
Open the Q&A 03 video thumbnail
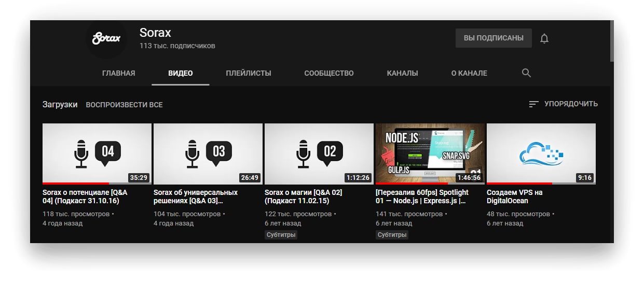click(208, 153)
